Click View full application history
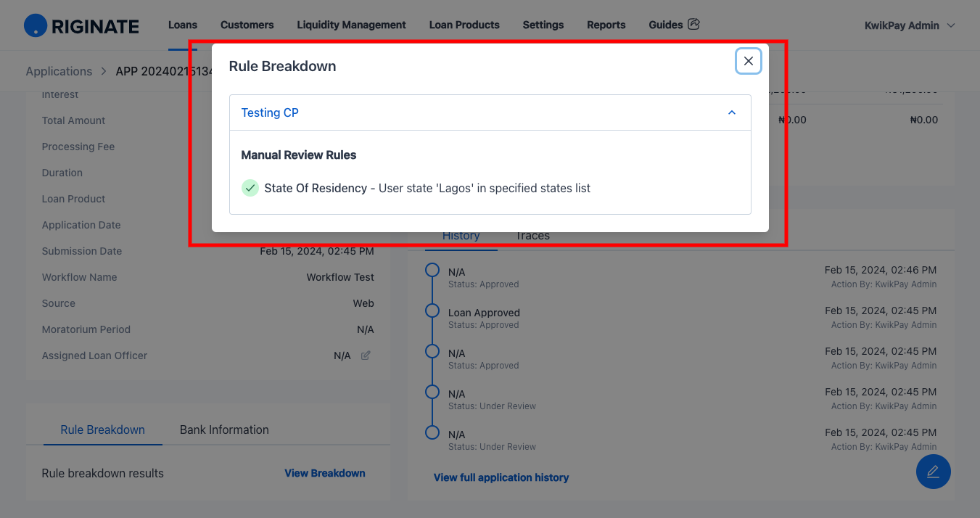Screen dimensions: 980x518 tap(501, 477)
